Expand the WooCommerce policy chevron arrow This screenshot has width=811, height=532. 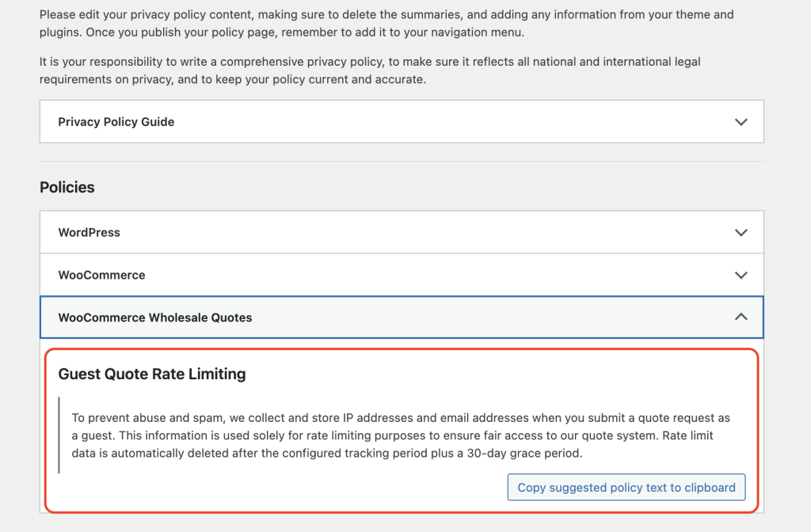(x=741, y=275)
